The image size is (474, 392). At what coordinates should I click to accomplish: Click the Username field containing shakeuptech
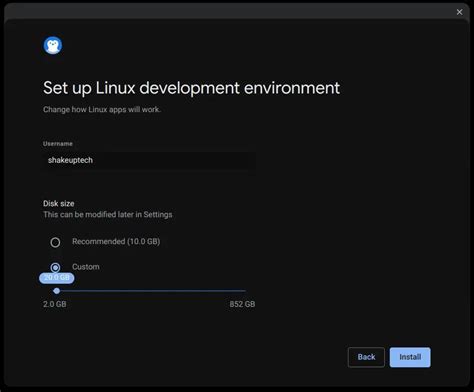[x=149, y=160]
